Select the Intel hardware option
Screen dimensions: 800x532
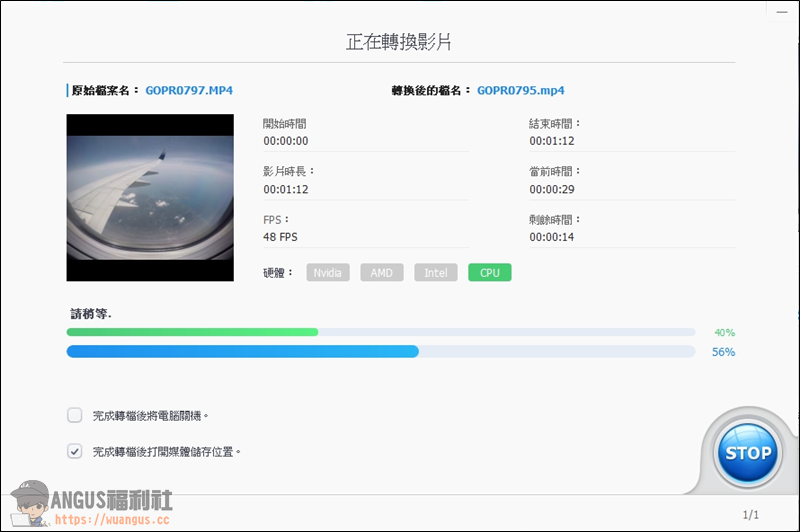pos(436,272)
